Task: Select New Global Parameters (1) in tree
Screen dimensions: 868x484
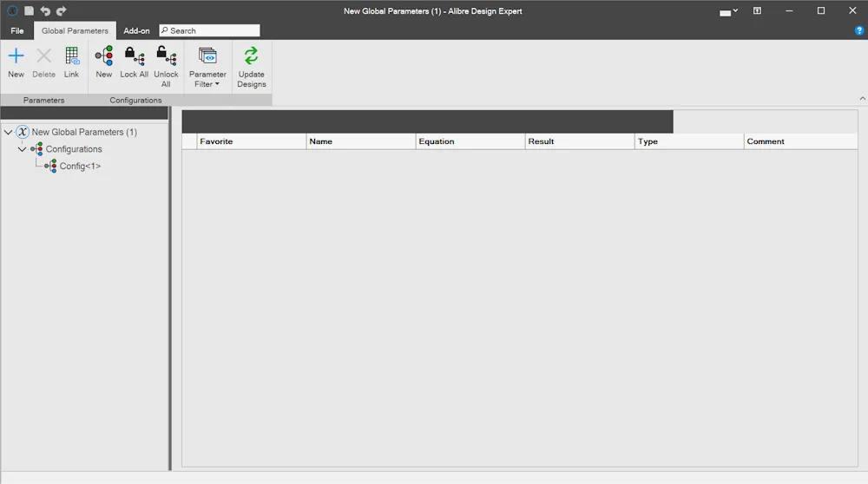Action: coord(84,132)
